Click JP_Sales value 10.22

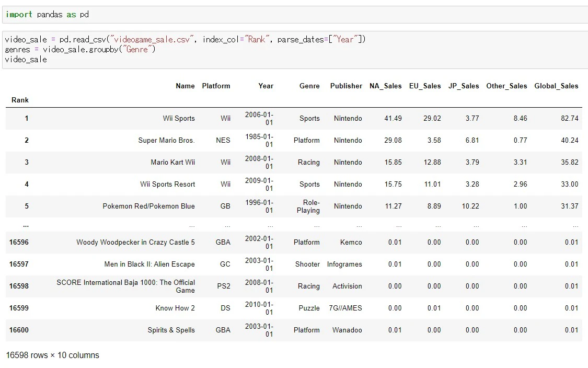[470, 206]
